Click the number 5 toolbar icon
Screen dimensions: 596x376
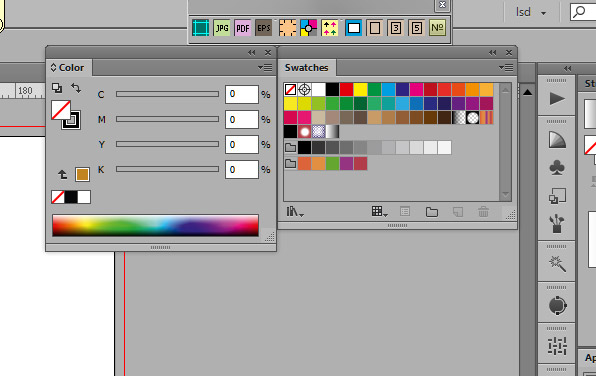(417, 28)
